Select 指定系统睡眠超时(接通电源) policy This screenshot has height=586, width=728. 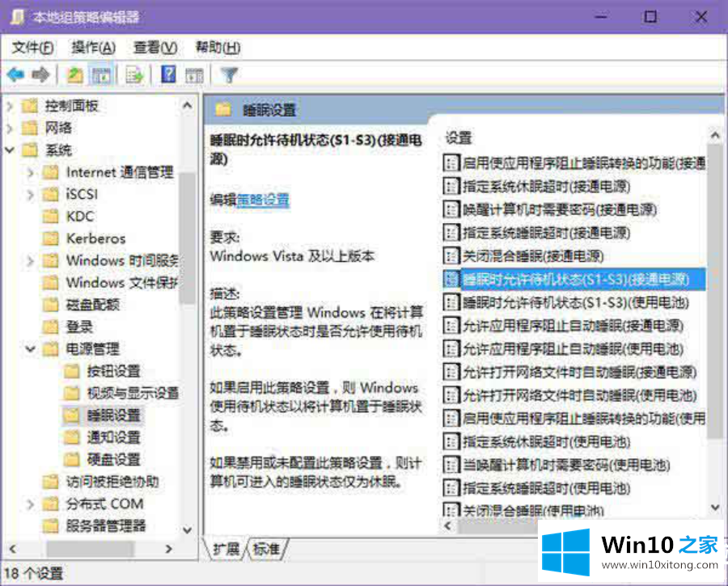coord(537,233)
